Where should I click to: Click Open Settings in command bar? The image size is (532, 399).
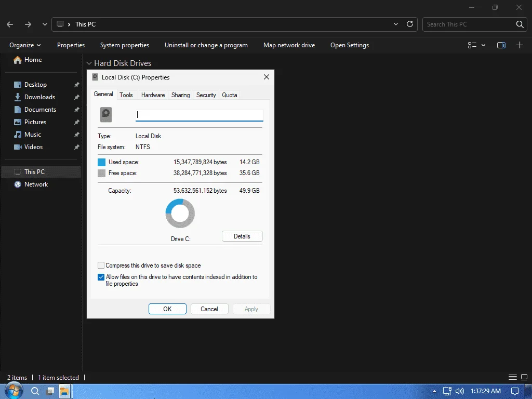click(350, 45)
